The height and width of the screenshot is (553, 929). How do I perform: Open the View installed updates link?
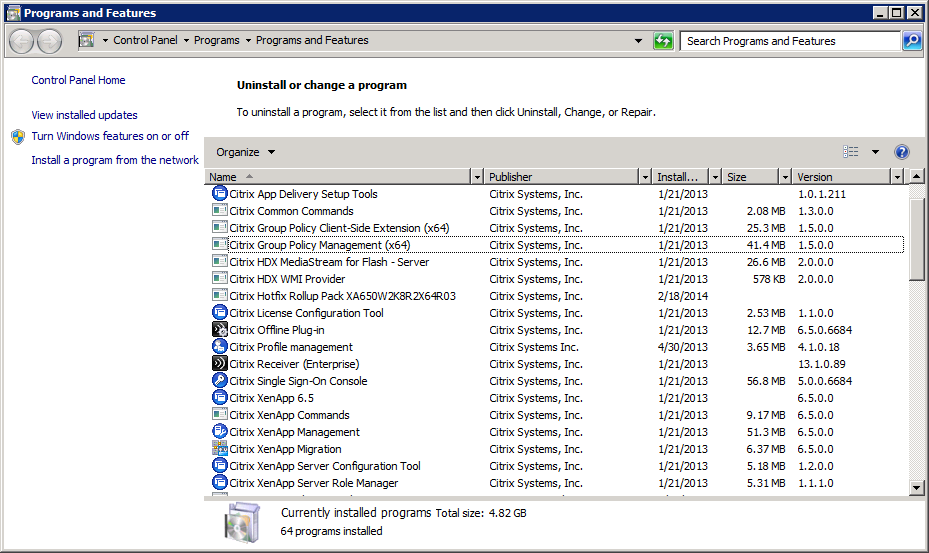[x=85, y=115]
